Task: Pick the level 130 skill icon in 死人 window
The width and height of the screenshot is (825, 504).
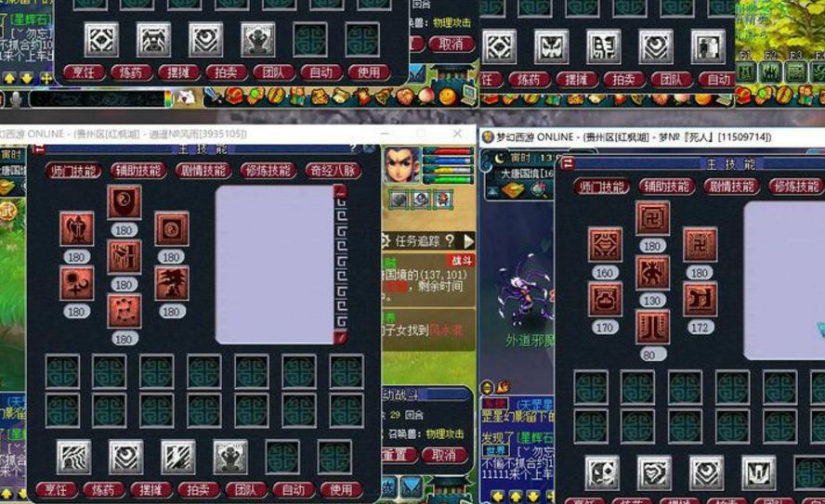Action: click(x=652, y=272)
